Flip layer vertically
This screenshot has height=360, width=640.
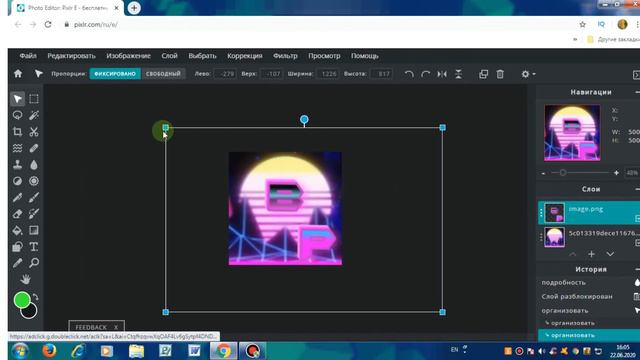point(458,74)
